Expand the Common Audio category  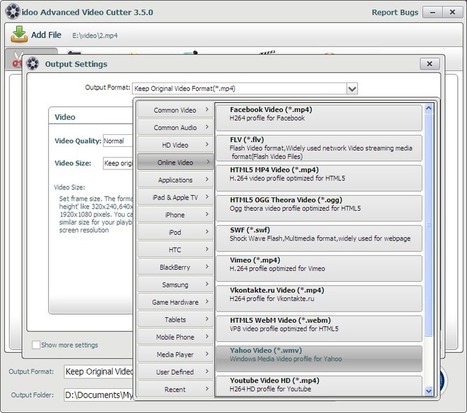pyautogui.click(x=175, y=127)
